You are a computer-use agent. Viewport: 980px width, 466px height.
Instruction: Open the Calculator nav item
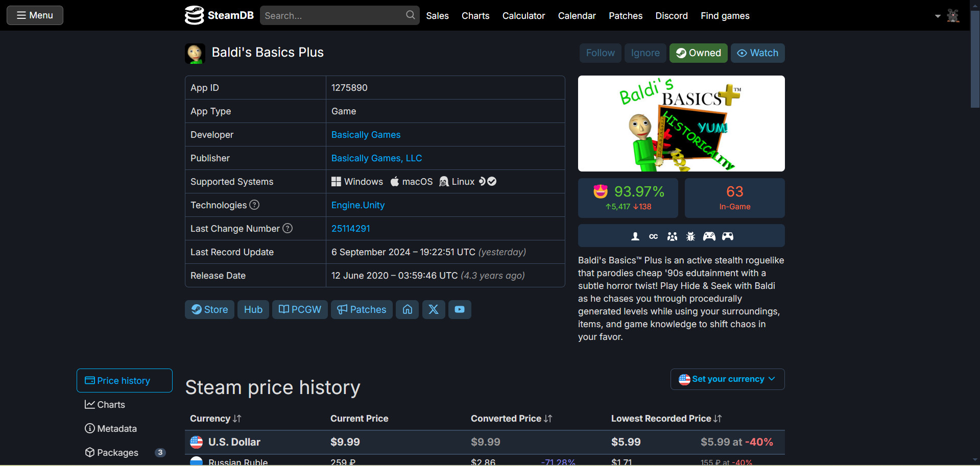523,16
